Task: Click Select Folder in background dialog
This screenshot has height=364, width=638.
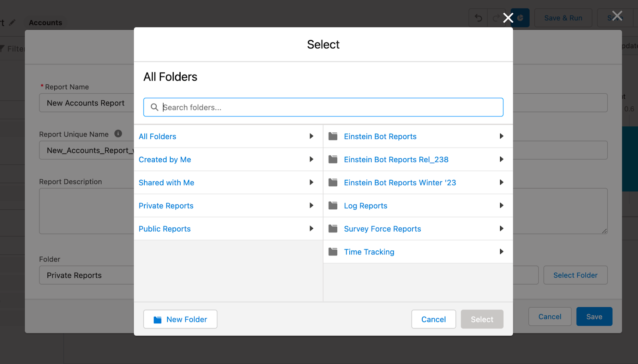Action: pos(575,275)
